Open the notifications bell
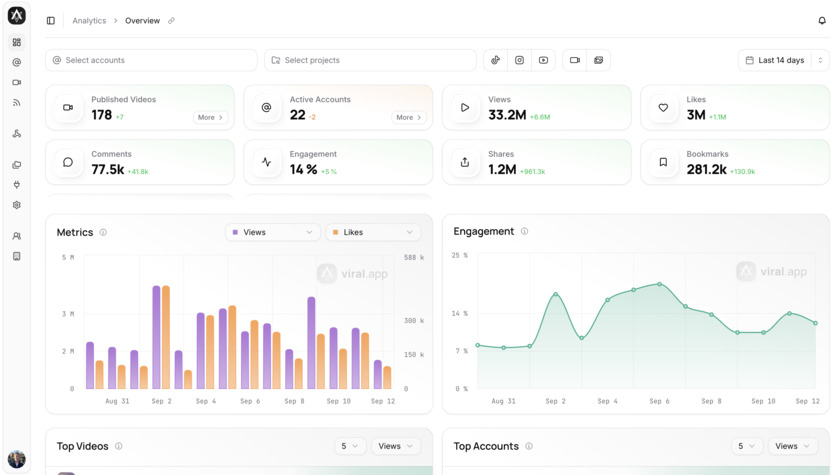This screenshot has height=475, width=840. tap(822, 20)
